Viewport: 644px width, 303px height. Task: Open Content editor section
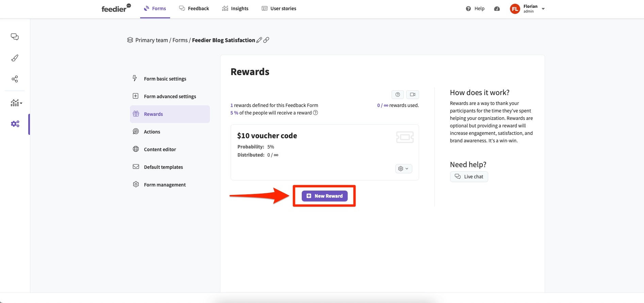(170, 149)
